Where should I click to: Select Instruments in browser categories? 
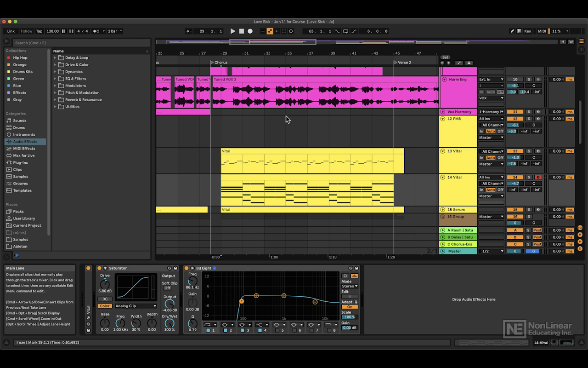click(24, 135)
